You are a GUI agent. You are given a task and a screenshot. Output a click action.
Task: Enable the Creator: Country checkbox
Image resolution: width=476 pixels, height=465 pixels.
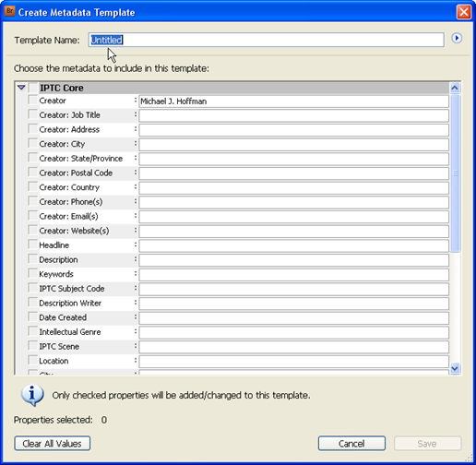32,186
